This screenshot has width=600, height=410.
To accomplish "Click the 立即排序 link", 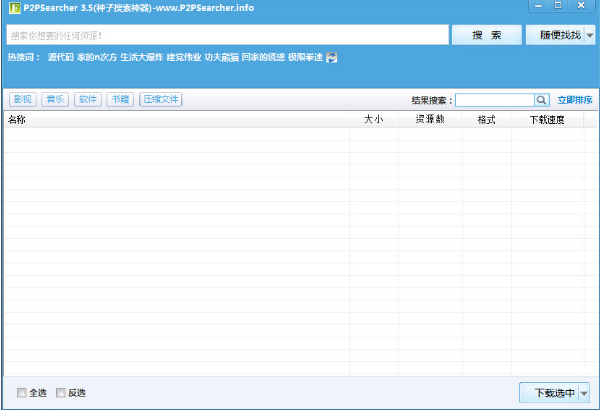I will click(x=575, y=100).
